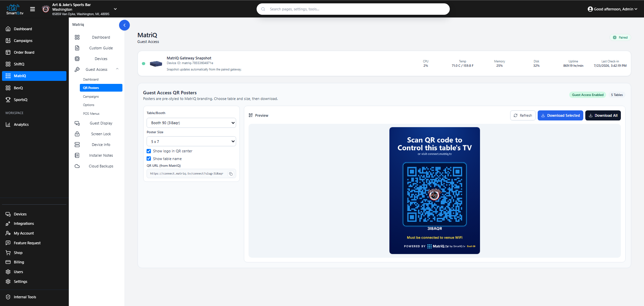Select MatriQ in main sidebar
Image resolution: width=644 pixels, height=306 pixels.
tap(34, 76)
